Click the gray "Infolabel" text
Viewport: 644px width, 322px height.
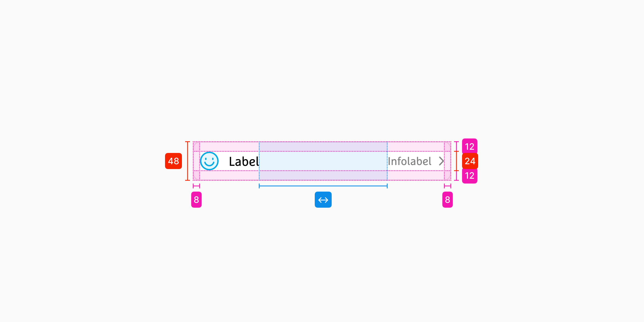click(x=409, y=161)
